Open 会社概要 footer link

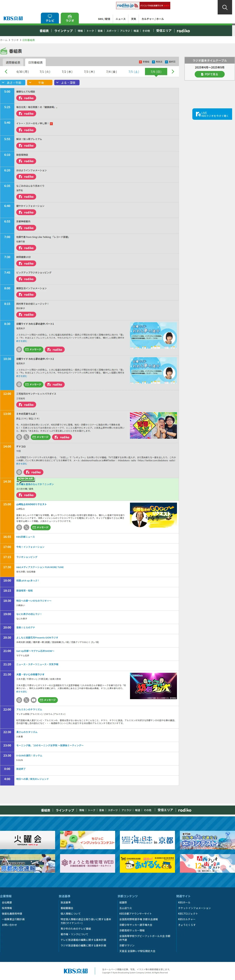click(7, 902)
